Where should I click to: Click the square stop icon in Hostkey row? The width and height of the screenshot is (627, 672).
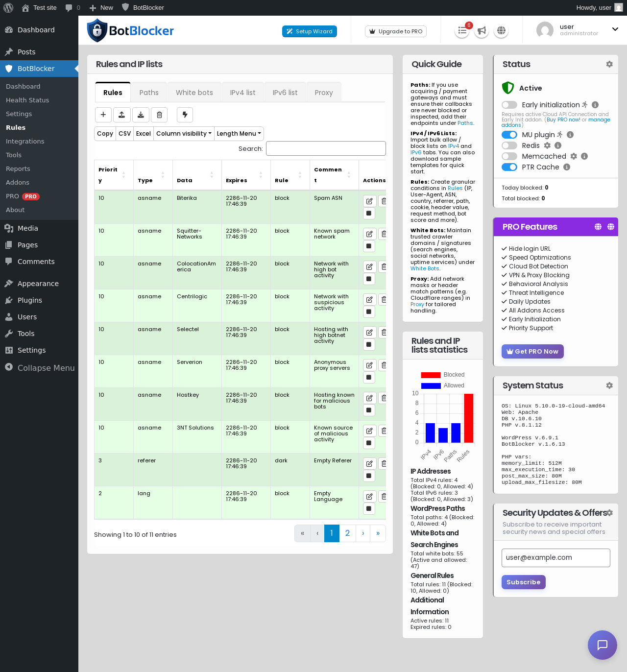click(x=369, y=410)
